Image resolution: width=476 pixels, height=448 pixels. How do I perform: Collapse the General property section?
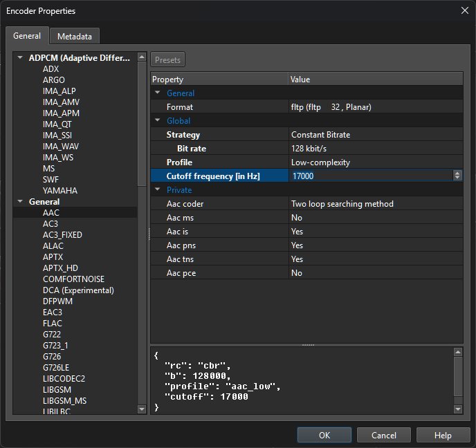click(x=158, y=93)
